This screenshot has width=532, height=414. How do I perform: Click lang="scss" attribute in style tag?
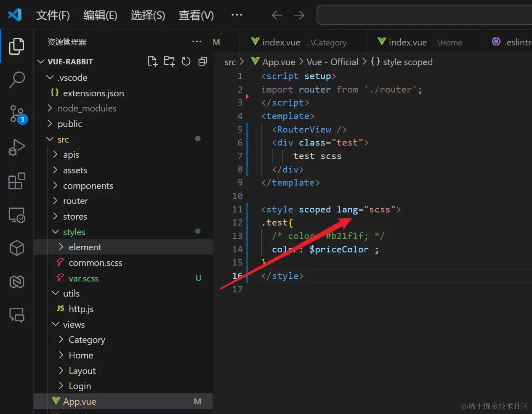coord(366,210)
